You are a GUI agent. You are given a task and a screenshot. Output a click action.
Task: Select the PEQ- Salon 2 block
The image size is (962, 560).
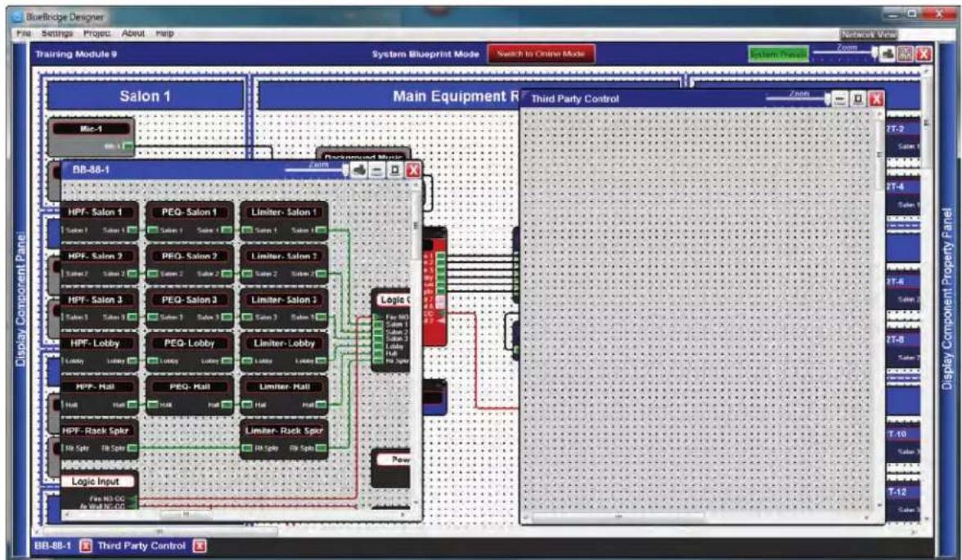190,264
